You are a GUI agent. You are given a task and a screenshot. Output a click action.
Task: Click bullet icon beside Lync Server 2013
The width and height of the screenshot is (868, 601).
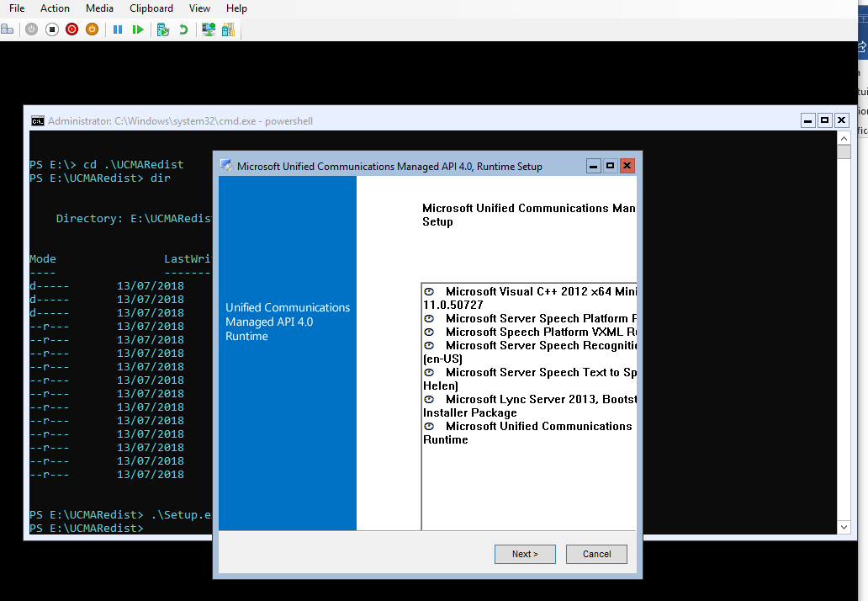pos(429,399)
